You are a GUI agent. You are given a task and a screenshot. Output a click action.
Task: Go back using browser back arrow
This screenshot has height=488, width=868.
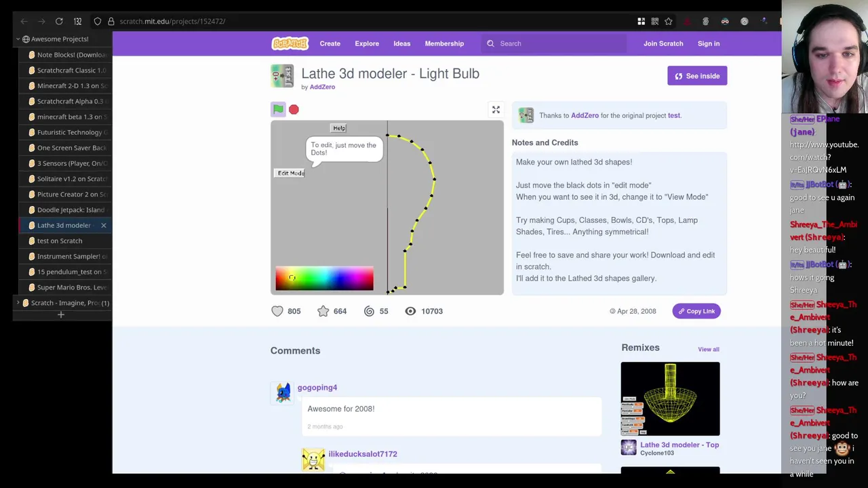(x=24, y=21)
